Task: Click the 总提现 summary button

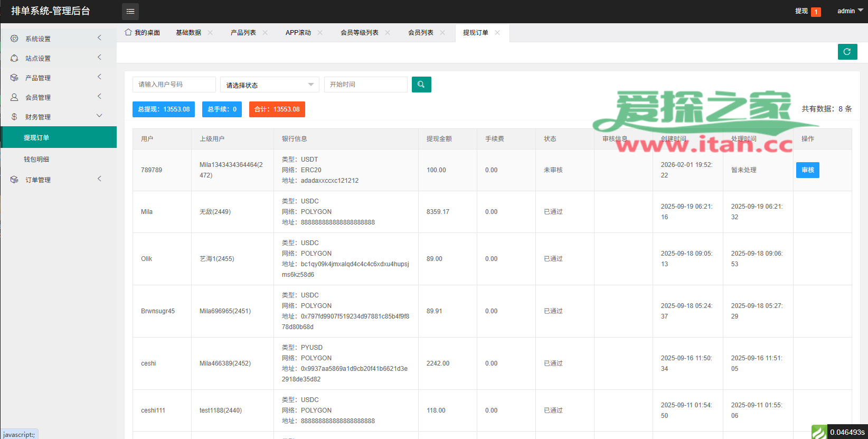Action: pos(164,109)
